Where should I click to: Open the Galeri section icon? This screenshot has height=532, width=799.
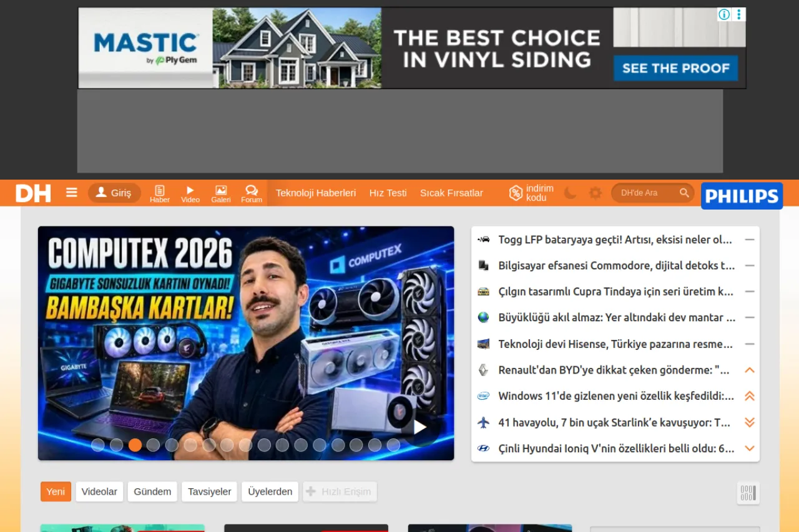click(221, 194)
